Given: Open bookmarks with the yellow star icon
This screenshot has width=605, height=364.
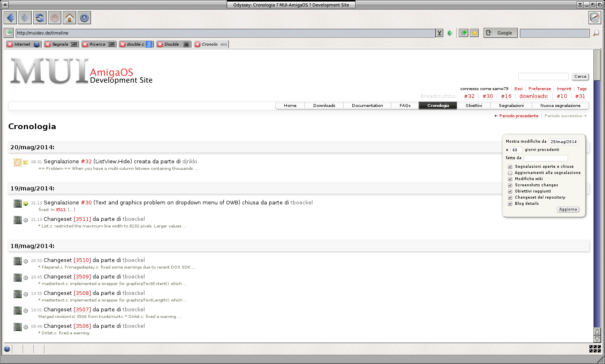Looking at the screenshot, I should [x=475, y=33].
